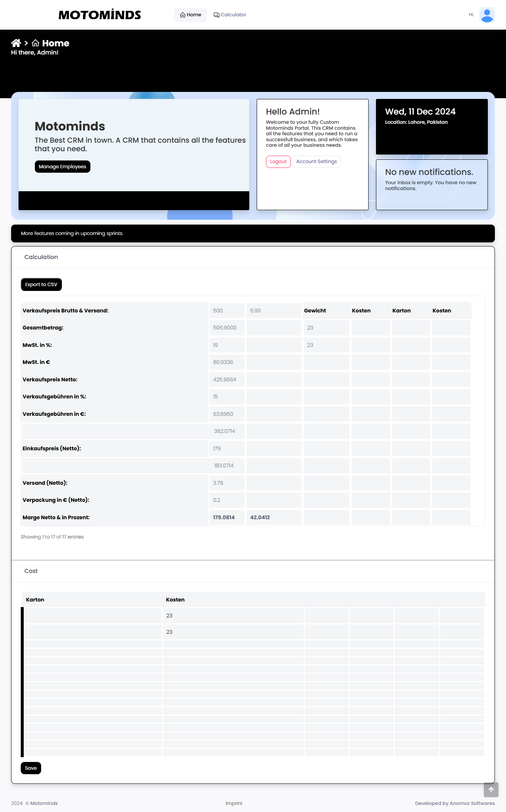Screen dimensions: 506x812
Task: Edit the Einkaufspreis (Netto) value 179
Action: (227, 448)
